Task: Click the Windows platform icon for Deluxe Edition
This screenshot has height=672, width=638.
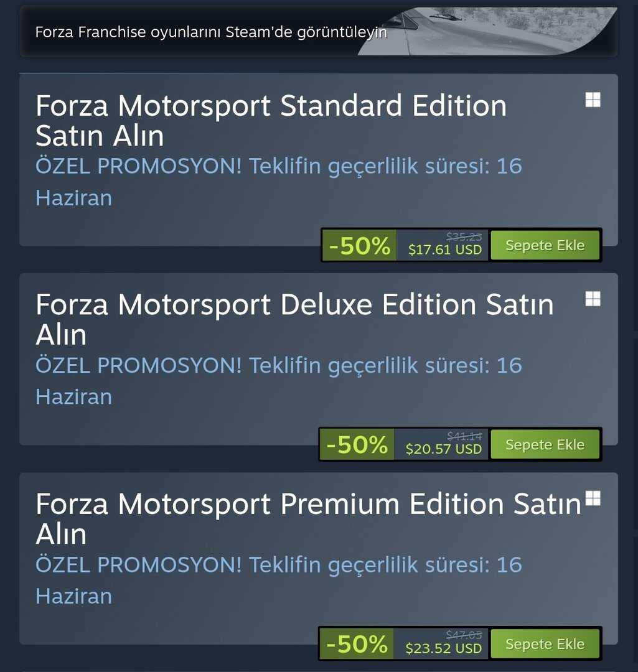Action: (x=593, y=299)
